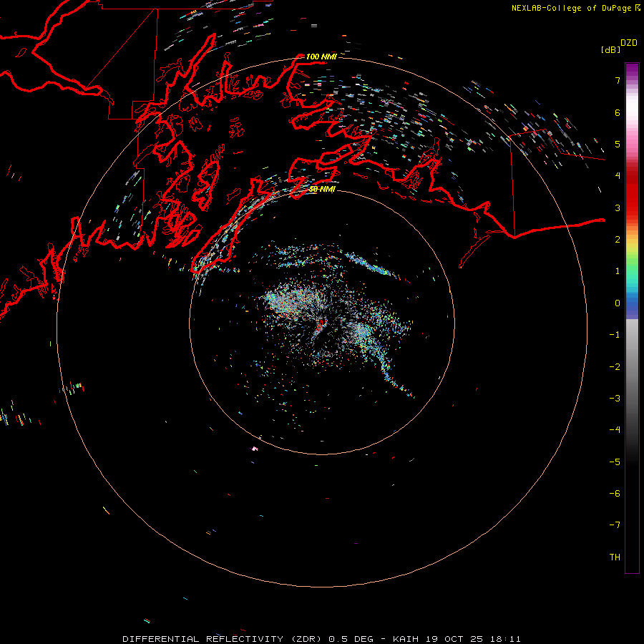This screenshot has height=644, width=644.
Task: Click the -7 value on the color scale
Action: pyautogui.click(x=615, y=525)
